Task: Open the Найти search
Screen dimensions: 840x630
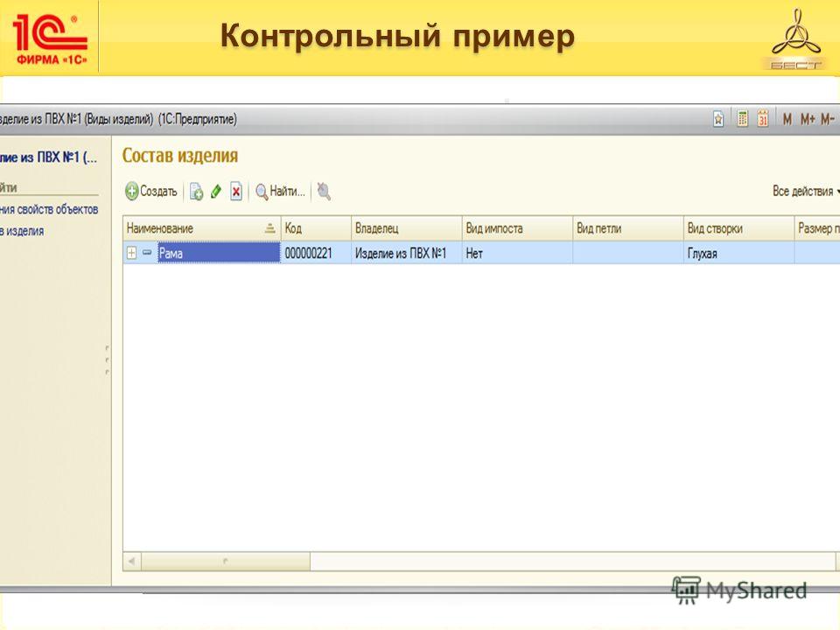Action: [280, 192]
